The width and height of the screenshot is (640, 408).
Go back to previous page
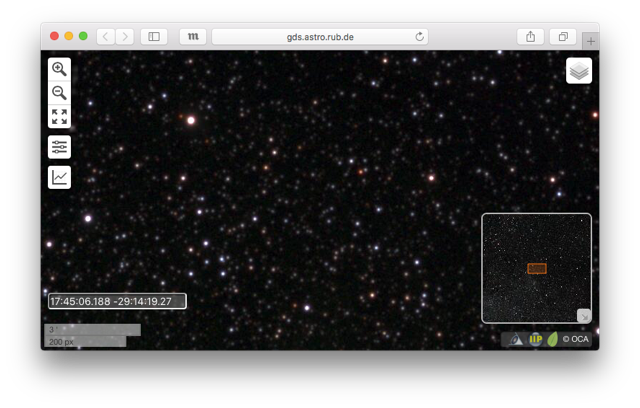(106, 36)
